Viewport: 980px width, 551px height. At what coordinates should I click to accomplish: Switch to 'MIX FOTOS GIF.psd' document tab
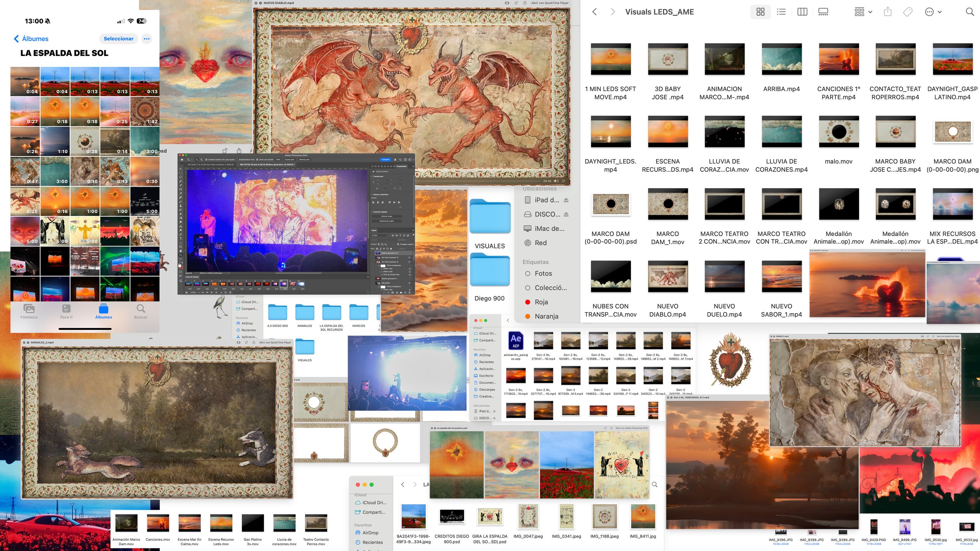(x=267, y=165)
